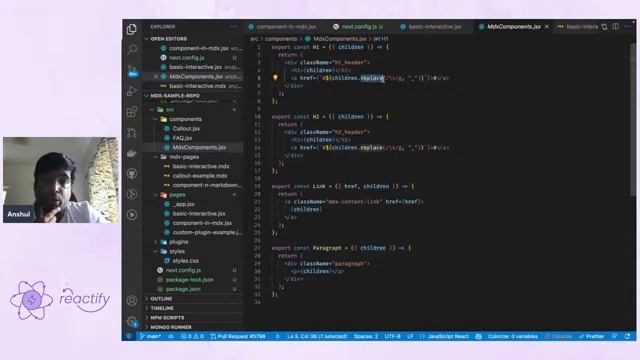Open the Manage gear icon
Screen dimensions: 640x360
[x=132, y=321]
